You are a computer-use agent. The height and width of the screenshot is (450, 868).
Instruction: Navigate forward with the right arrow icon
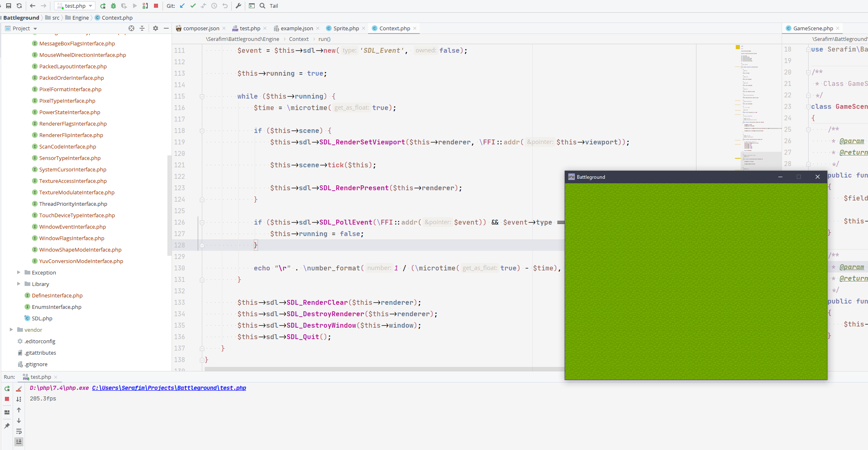click(44, 6)
